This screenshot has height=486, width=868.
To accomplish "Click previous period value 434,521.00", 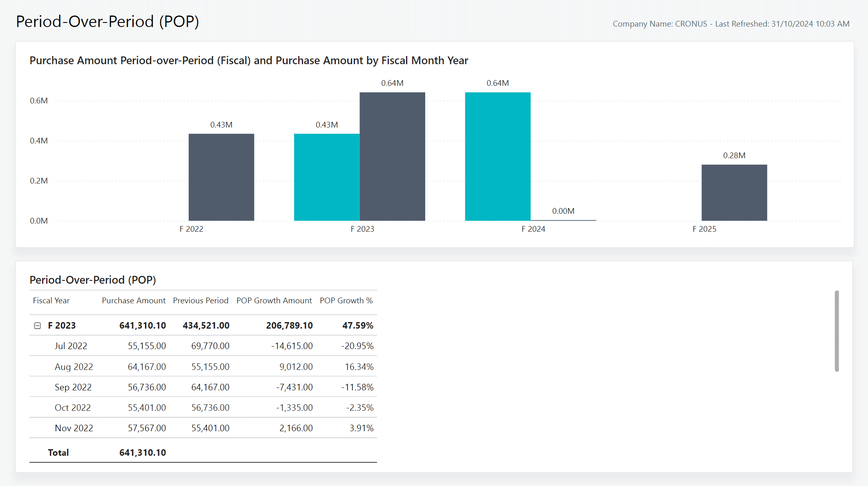I will tap(206, 326).
